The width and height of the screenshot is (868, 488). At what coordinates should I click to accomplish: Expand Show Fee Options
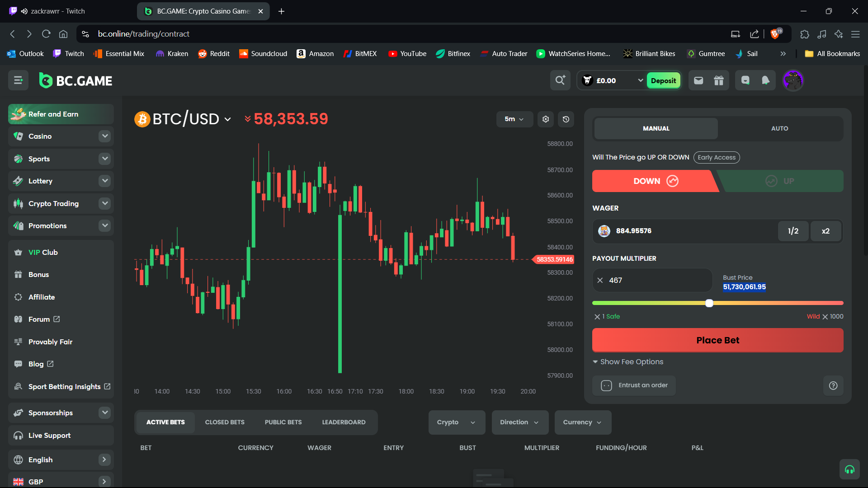(x=628, y=362)
